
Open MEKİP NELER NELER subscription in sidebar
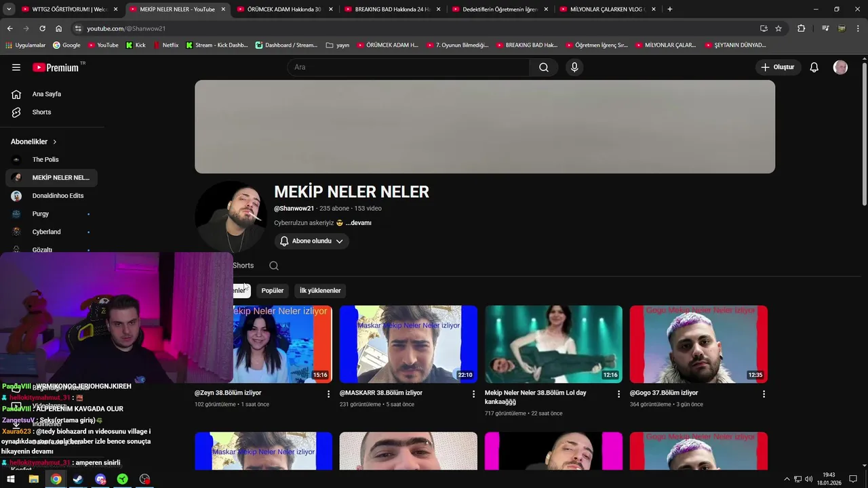click(x=52, y=178)
